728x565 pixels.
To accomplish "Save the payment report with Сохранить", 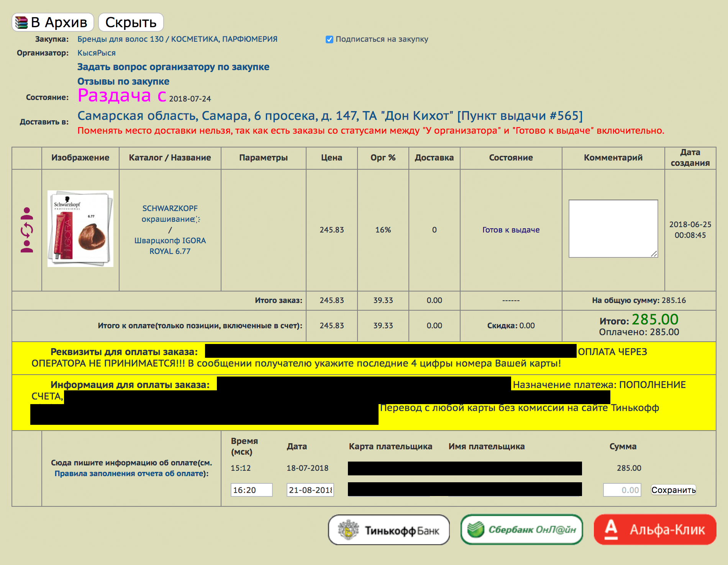I will [673, 490].
